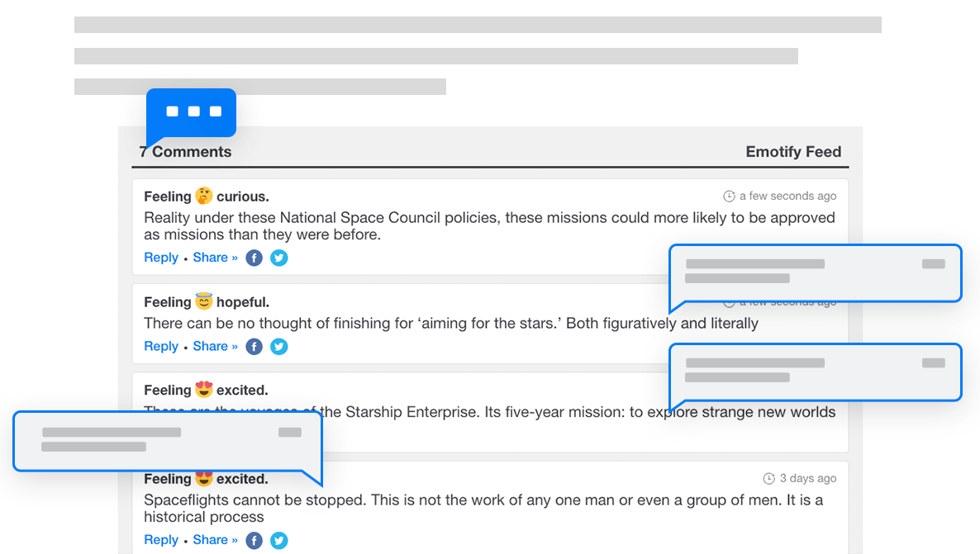Expand Share » under the hopeful comment
This screenshot has height=554, width=980.
coord(215,347)
